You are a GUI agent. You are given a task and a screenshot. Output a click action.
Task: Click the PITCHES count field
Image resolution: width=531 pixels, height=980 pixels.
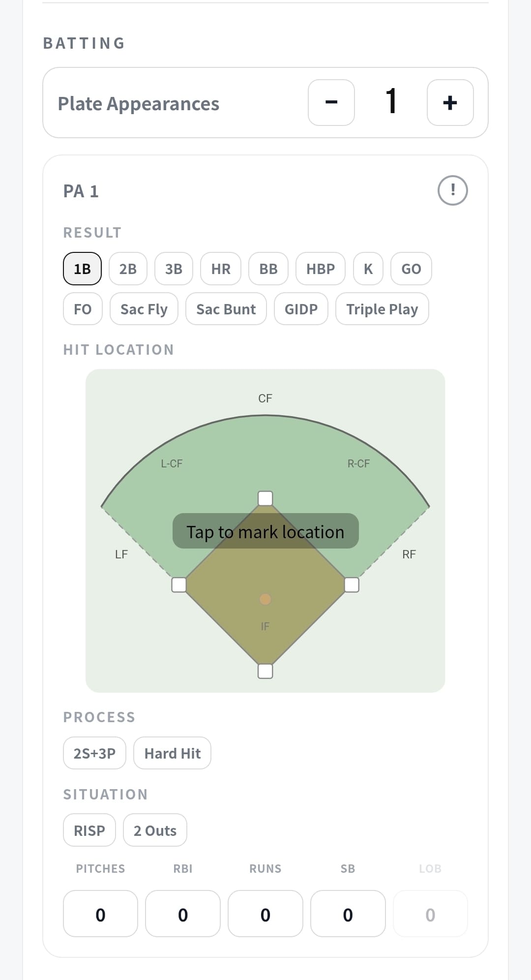pyautogui.click(x=100, y=914)
